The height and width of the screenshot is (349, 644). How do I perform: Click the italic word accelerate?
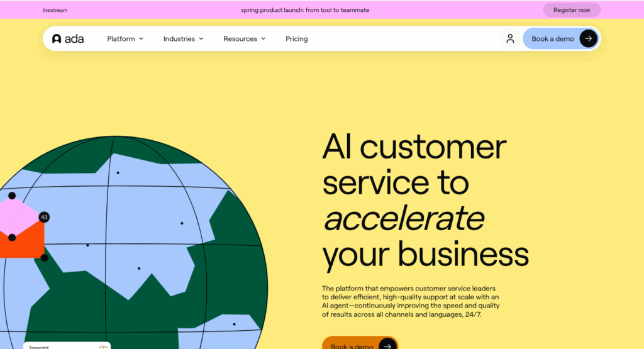click(404, 218)
